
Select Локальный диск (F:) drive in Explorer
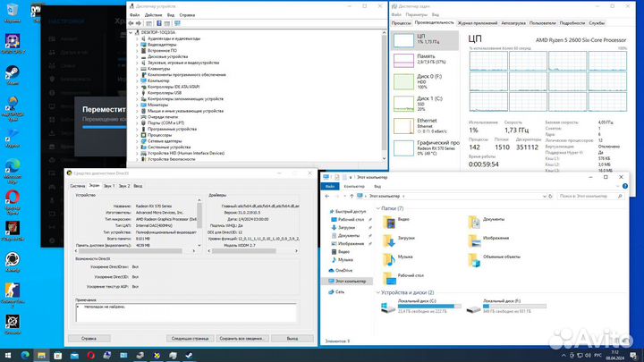pos(506,307)
